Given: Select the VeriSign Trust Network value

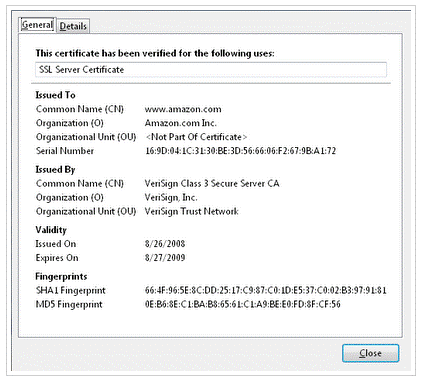Looking at the screenshot, I should point(191,211).
